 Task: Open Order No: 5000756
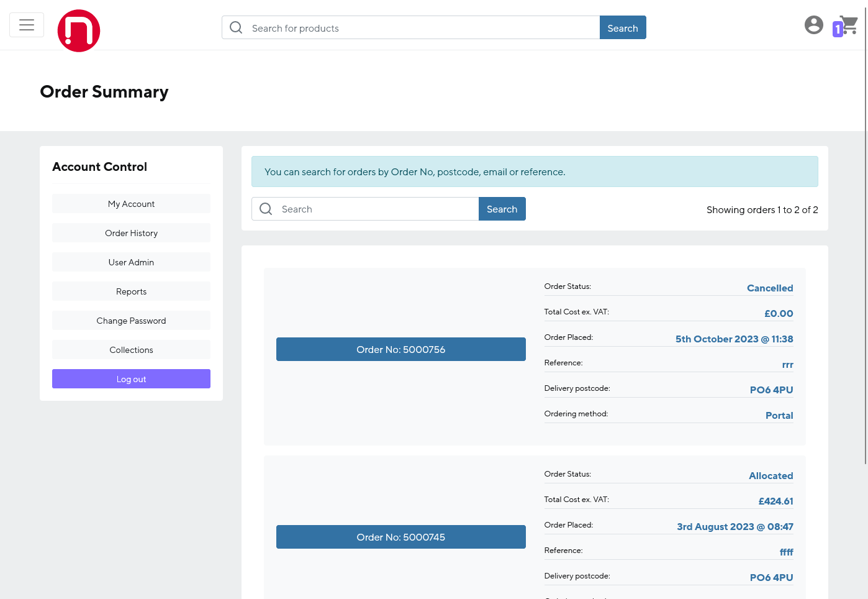pos(400,349)
